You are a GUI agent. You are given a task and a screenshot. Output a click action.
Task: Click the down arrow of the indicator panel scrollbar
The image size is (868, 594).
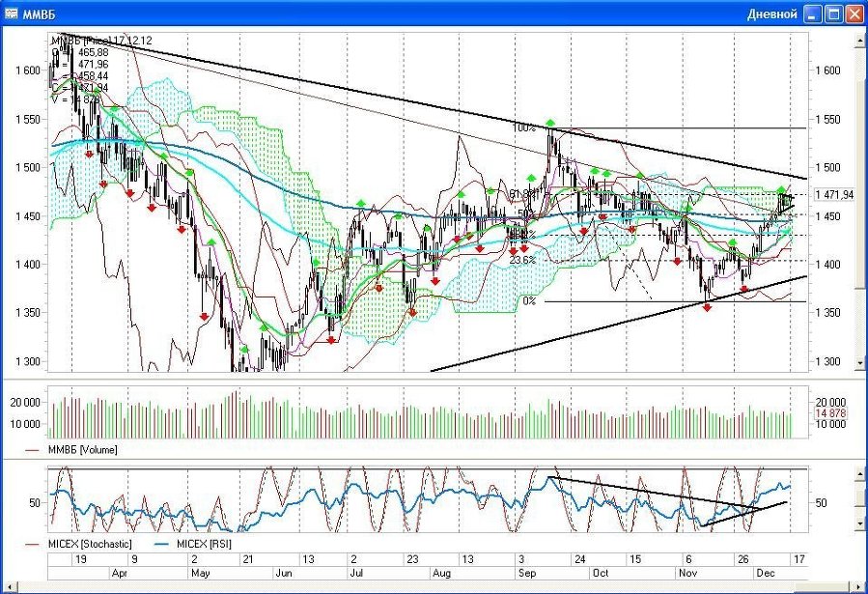point(860,523)
